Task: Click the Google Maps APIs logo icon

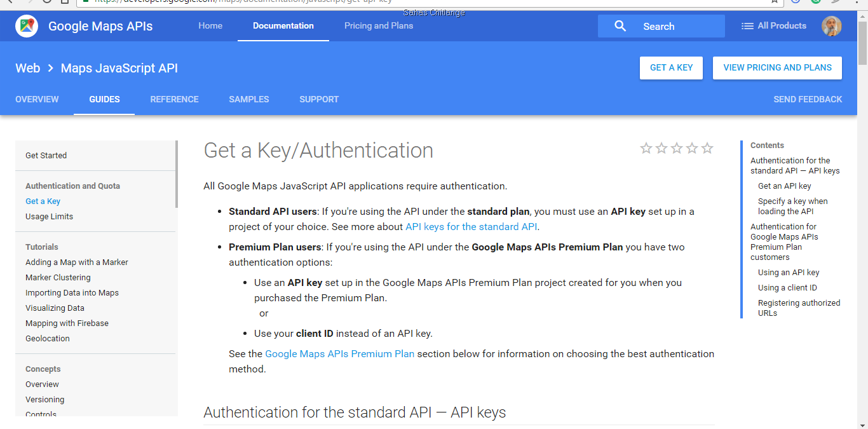Action: click(27, 26)
